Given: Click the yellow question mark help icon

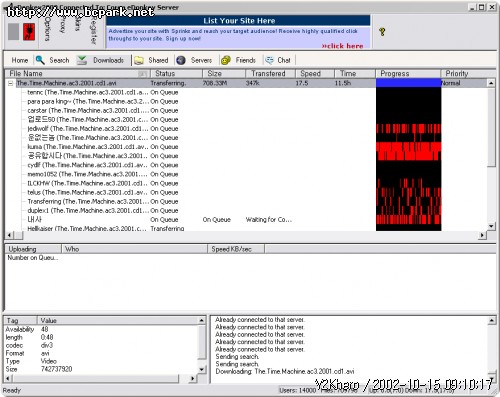Looking at the screenshot, I should (x=382, y=32).
